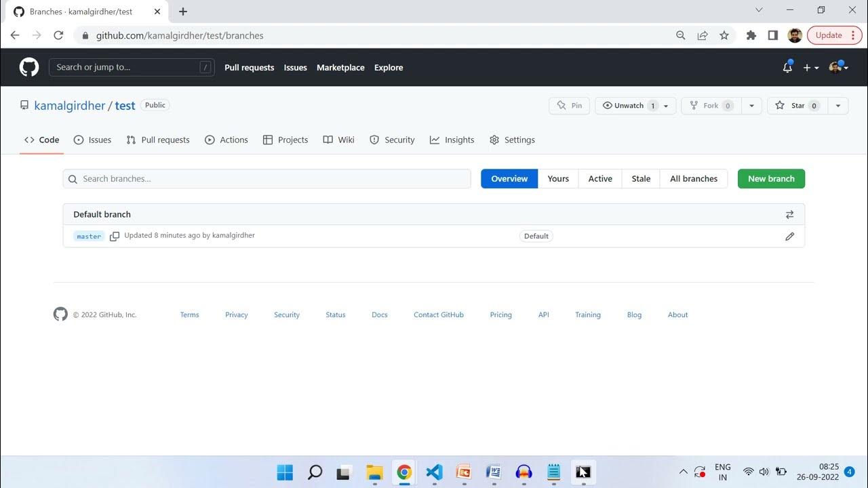Open Contact GitHub footer link
Screen dimensions: 868x488
[x=439, y=314]
